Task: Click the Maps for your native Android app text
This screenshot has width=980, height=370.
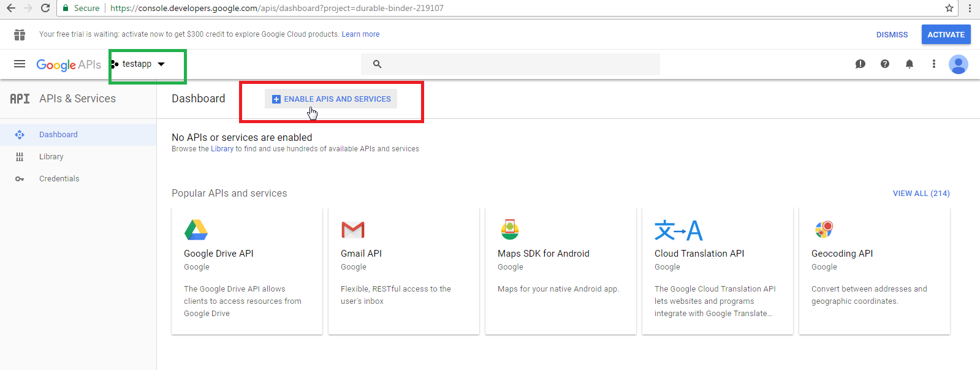Action: tap(558, 289)
